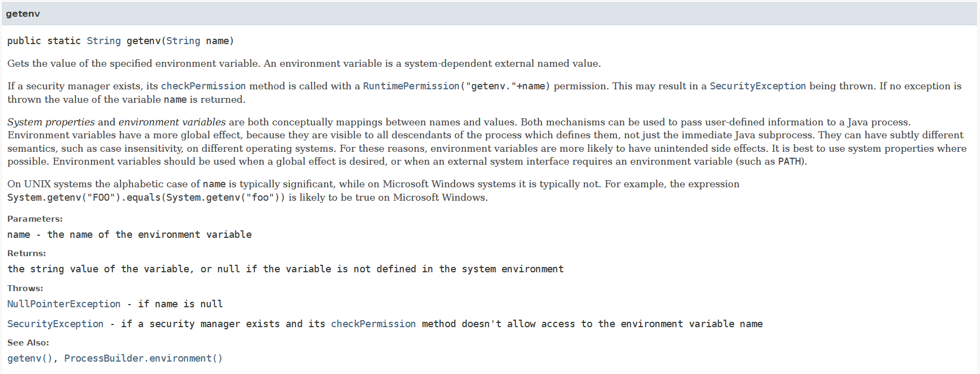Open the String parameter type link

click(183, 41)
